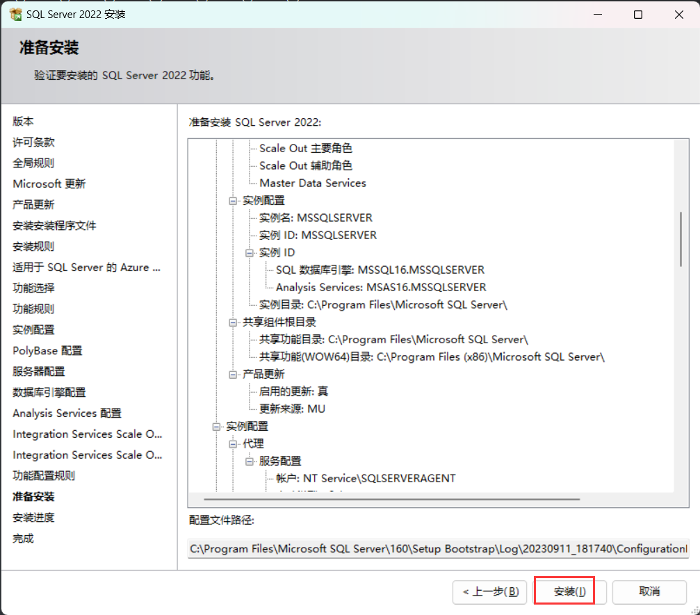Go back with 上一步(B) button
The width and height of the screenshot is (700, 615).
[490, 592]
